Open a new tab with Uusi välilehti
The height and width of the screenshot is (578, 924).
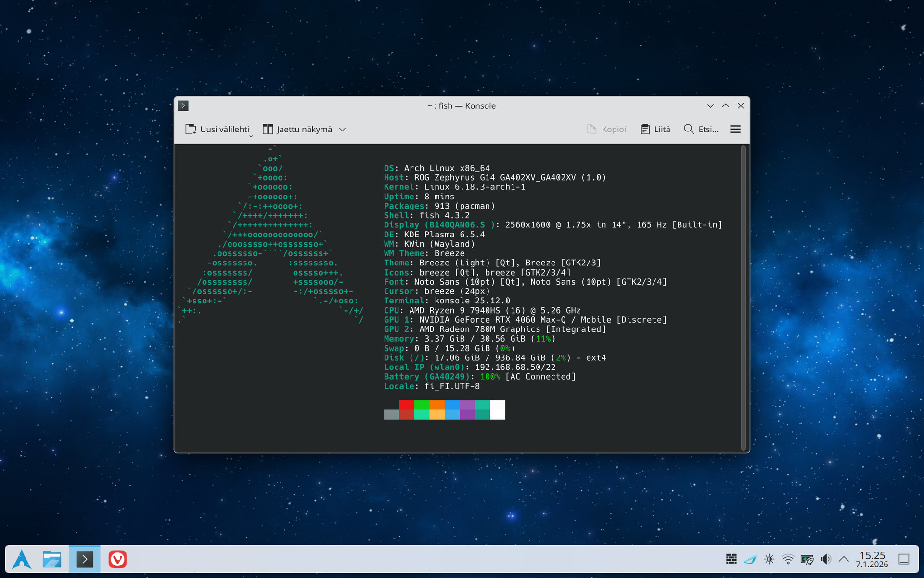(217, 129)
